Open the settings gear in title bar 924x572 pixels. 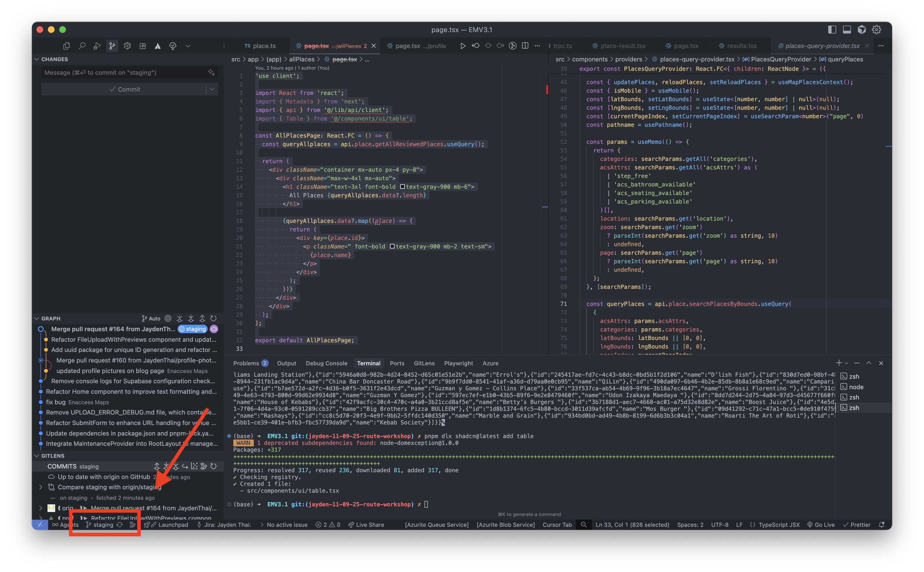[876, 30]
